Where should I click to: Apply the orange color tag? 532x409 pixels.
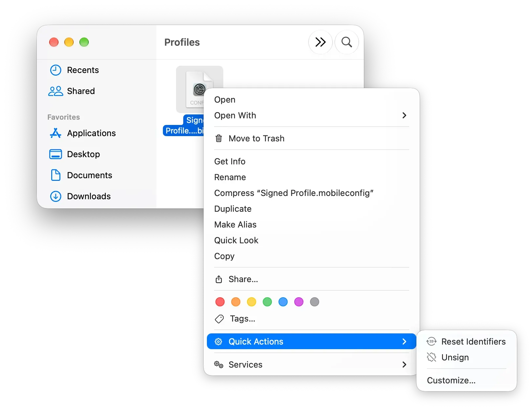pyautogui.click(x=236, y=302)
